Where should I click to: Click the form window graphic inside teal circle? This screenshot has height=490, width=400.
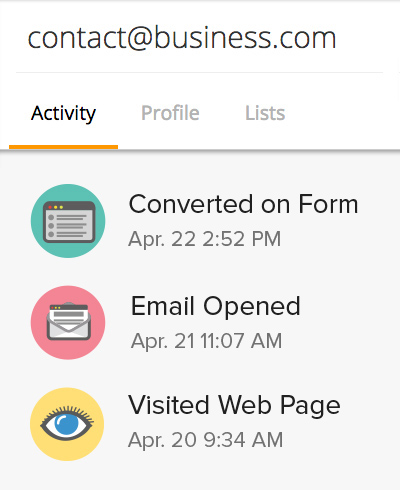point(69,222)
